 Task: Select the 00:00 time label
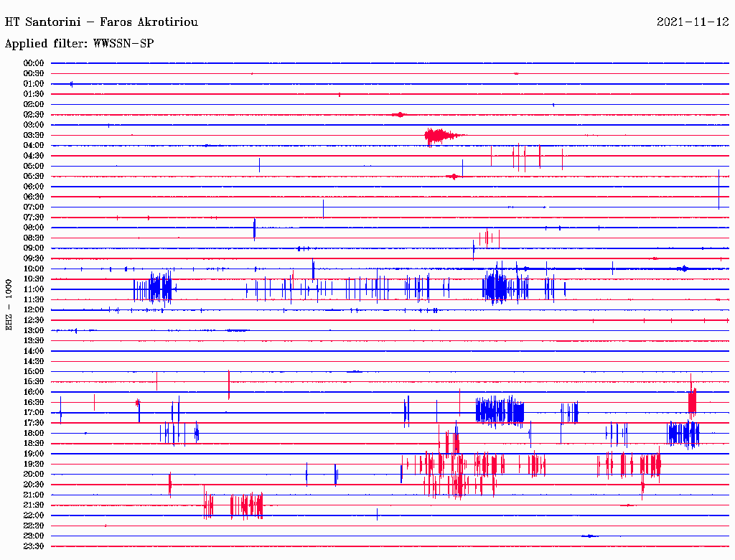pos(34,63)
